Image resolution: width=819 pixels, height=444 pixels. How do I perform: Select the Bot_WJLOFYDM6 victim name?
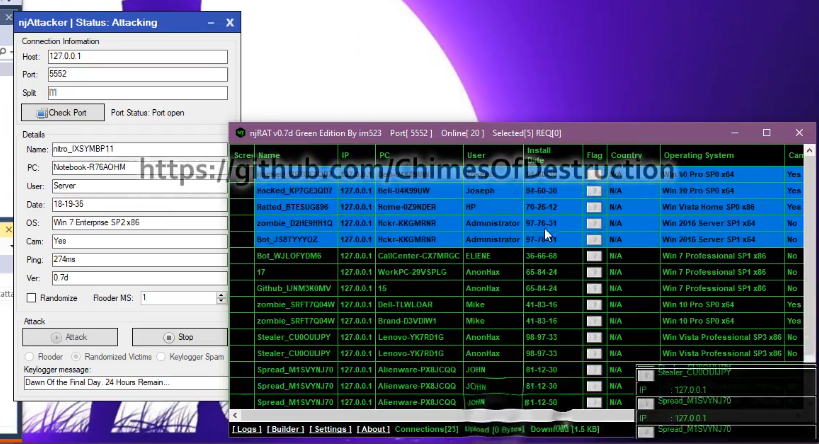[289, 256]
